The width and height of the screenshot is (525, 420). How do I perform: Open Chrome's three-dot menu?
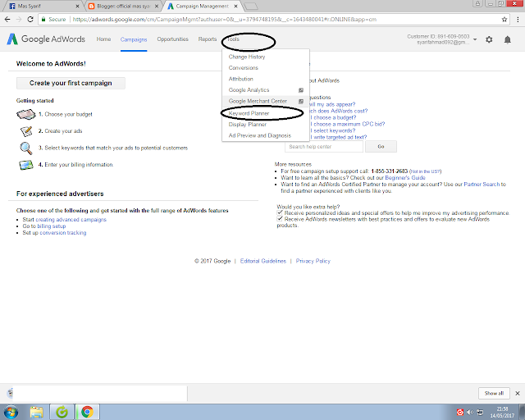518,20
